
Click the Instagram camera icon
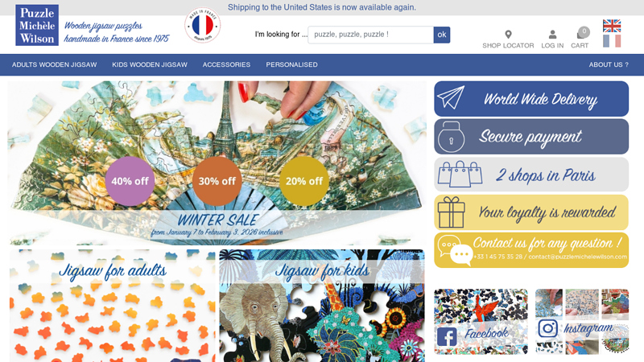pos(548,328)
